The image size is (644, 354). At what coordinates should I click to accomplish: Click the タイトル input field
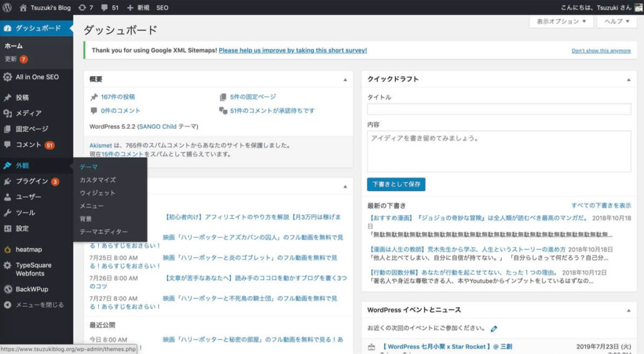tap(499, 109)
